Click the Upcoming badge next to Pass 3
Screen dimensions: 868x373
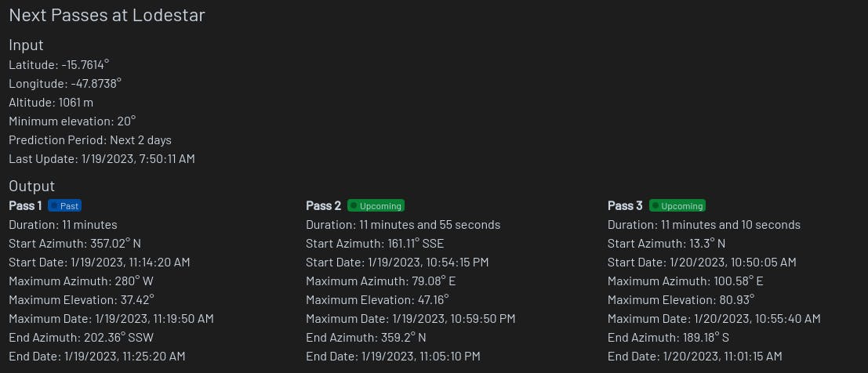point(677,205)
